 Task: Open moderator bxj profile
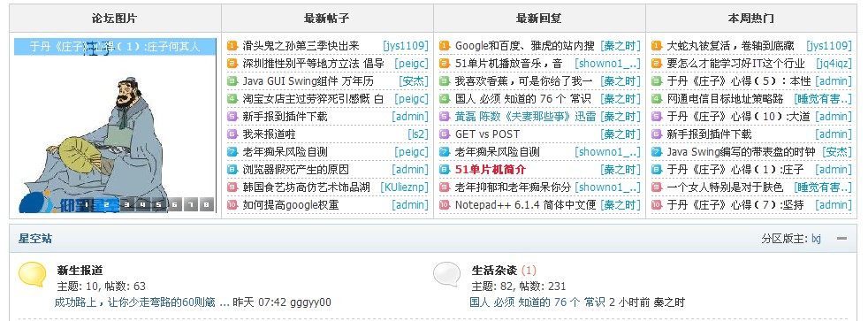point(816,239)
